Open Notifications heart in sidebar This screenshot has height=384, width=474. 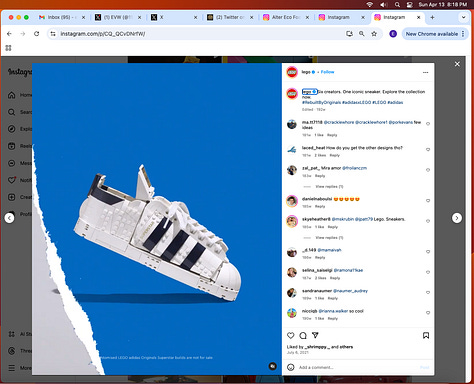12,180
